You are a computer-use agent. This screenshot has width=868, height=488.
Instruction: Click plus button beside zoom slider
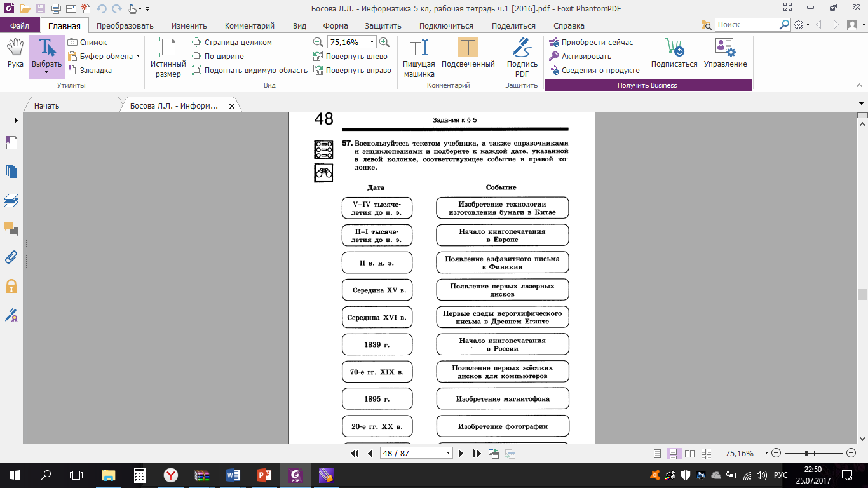[851, 453]
